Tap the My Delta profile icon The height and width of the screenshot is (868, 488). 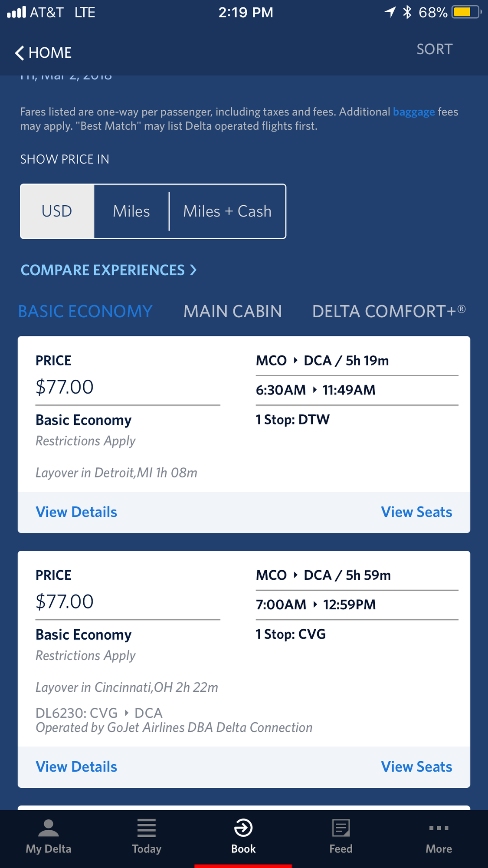[x=48, y=828]
